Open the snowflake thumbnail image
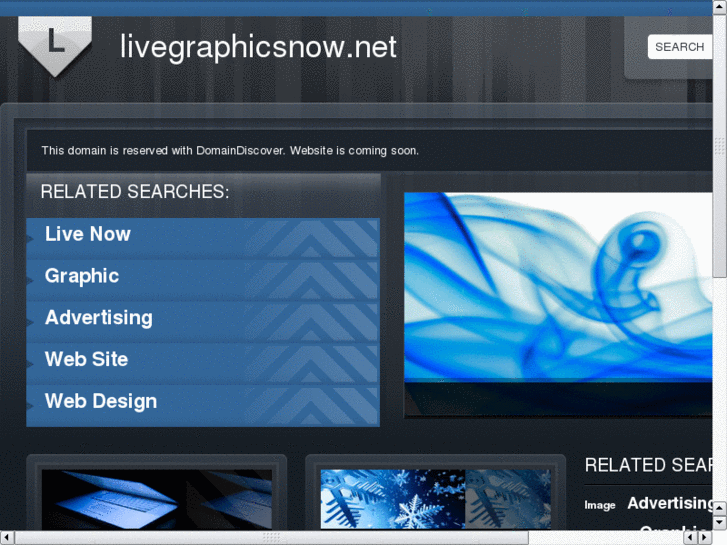727x545 pixels. (x=435, y=500)
